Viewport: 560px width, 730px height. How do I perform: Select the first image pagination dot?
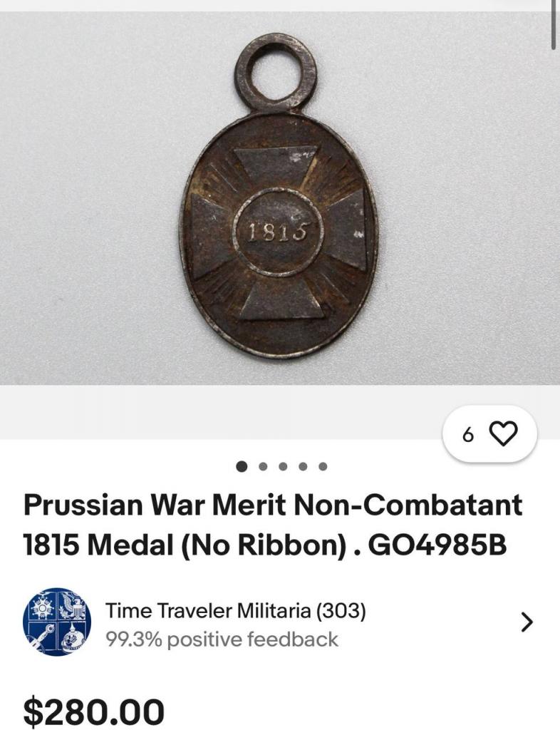click(242, 466)
